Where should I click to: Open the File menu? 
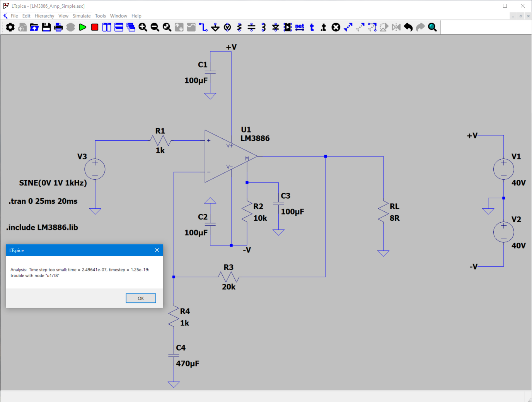(x=14, y=16)
